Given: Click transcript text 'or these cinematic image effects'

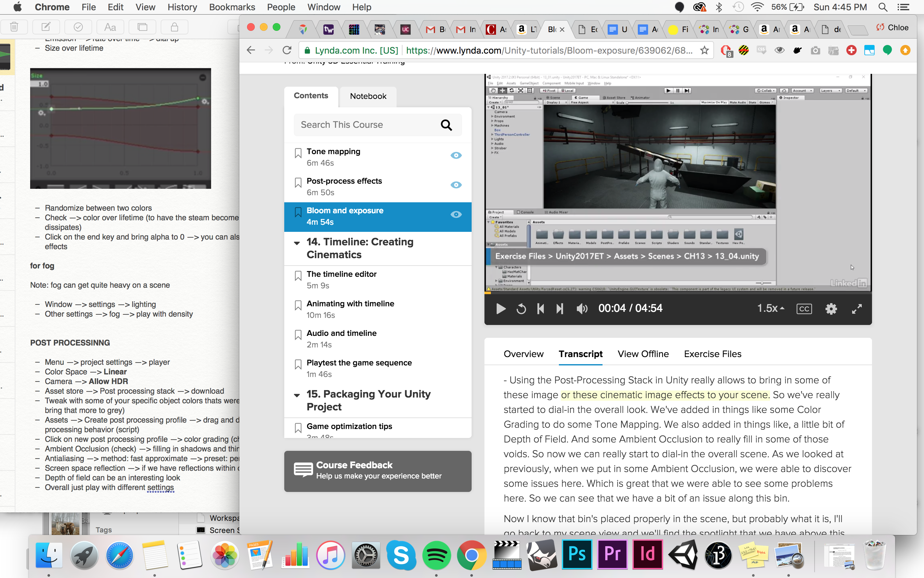Looking at the screenshot, I should tap(632, 395).
